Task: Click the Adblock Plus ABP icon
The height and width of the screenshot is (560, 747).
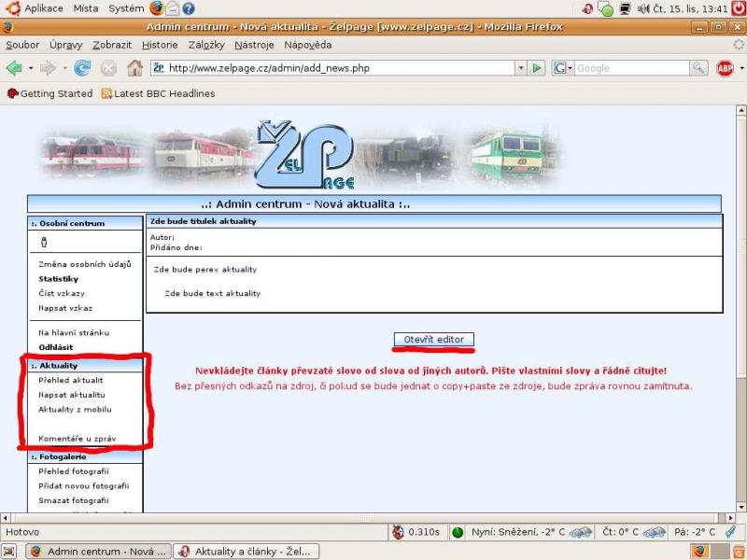Action: [x=725, y=68]
